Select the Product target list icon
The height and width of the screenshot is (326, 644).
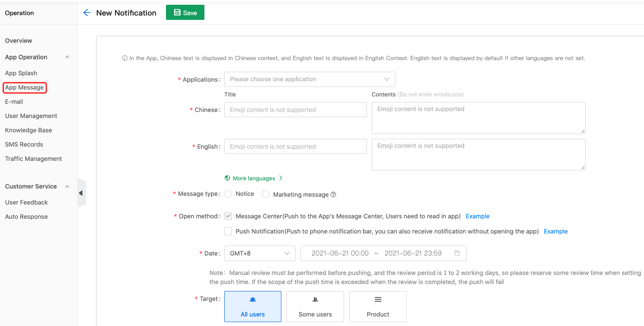pyautogui.click(x=378, y=299)
